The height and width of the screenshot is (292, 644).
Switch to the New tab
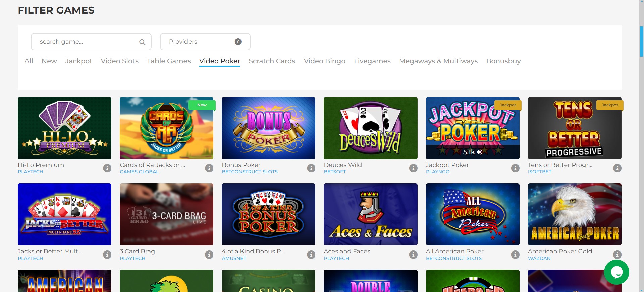pyautogui.click(x=49, y=61)
